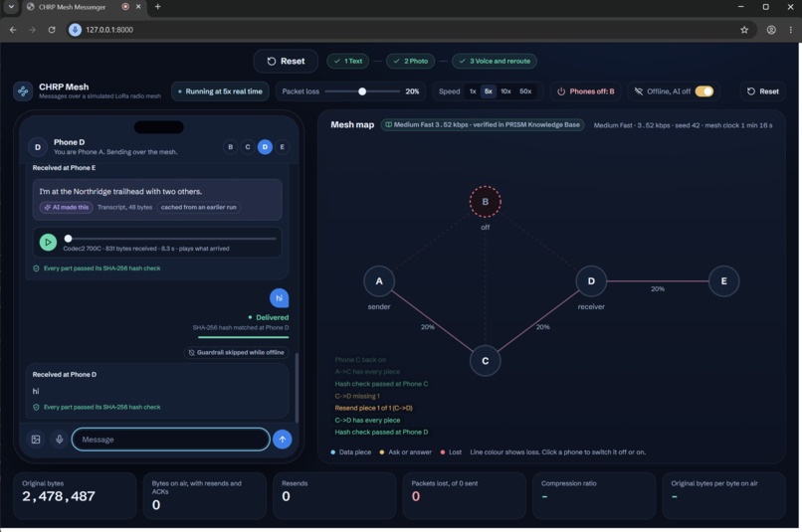Image resolution: width=802 pixels, height=532 pixels.
Task: Open the tab search dropdown arrow
Action: tap(11, 7)
